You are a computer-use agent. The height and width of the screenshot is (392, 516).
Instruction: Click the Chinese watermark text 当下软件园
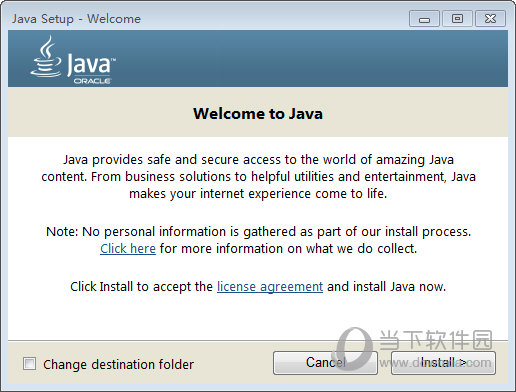436,340
